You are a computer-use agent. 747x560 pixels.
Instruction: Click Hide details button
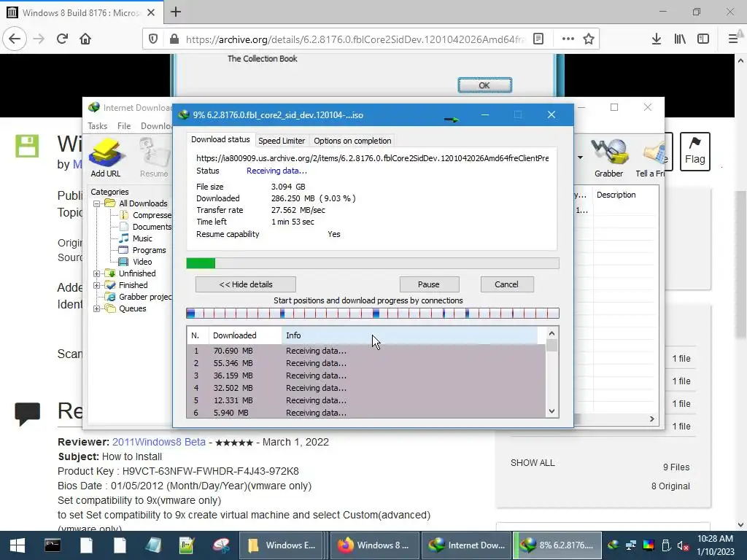[245, 284]
